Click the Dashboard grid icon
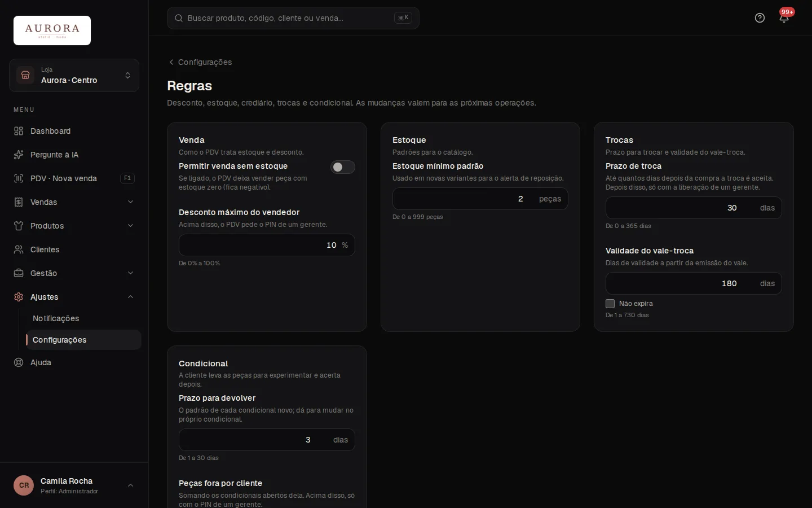Screen dimensions: 812x508 19,131
